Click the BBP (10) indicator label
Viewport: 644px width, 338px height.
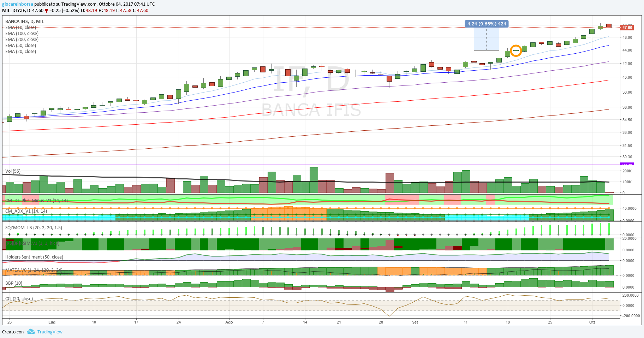(x=14, y=283)
